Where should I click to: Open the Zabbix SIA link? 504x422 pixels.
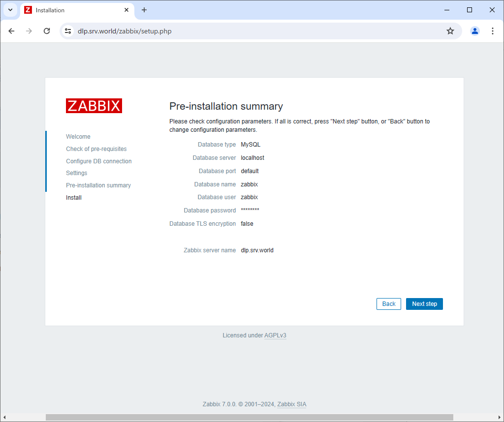291,404
